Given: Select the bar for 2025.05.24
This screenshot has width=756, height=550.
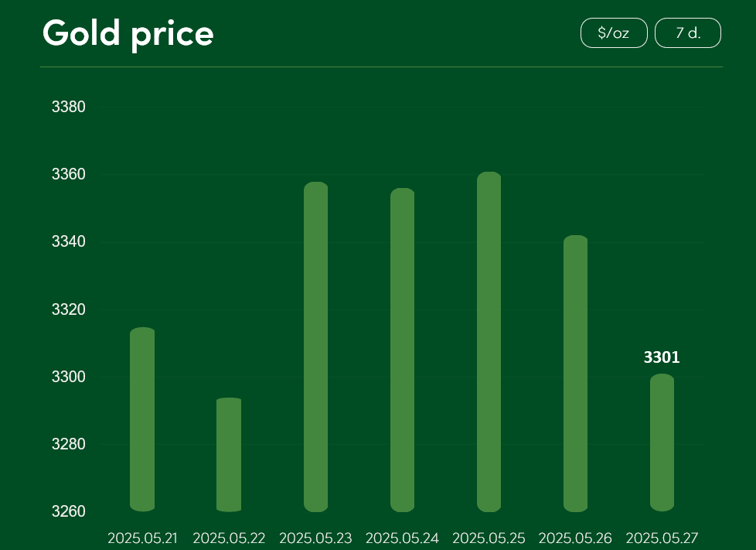Looking at the screenshot, I should 402,350.
